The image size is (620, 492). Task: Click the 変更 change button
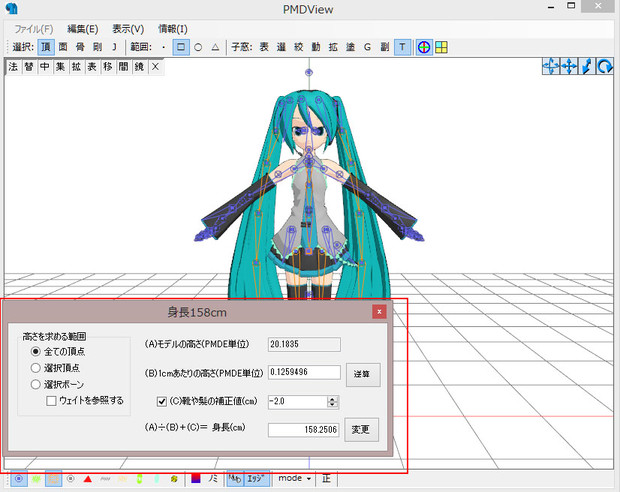[361, 430]
